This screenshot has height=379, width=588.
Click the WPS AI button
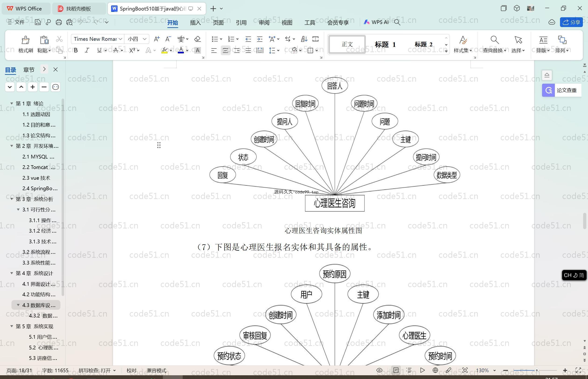coord(376,22)
